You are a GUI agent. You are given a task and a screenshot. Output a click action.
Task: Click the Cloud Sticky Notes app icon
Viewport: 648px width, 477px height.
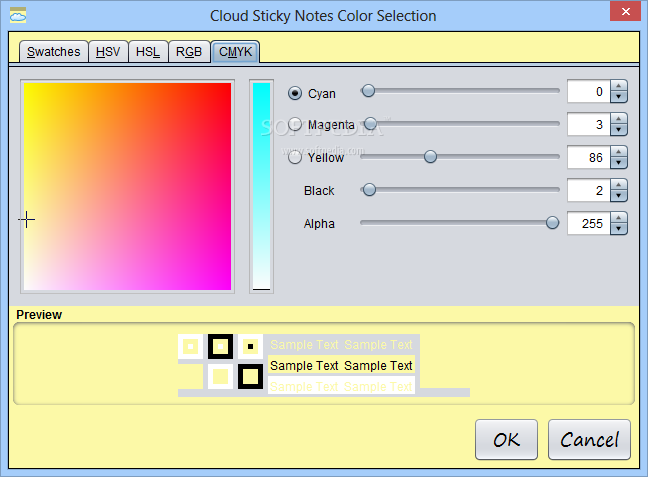[x=18, y=15]
